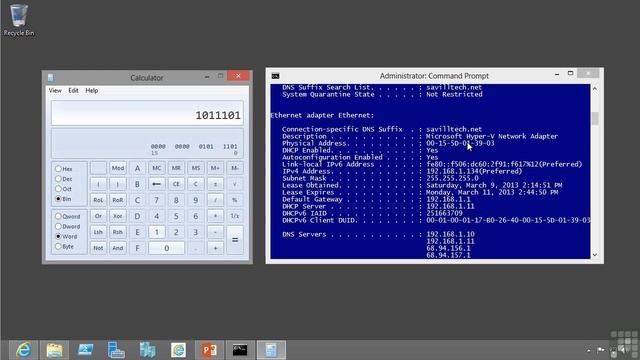Click the Command Prompt scrollbar down arrow
640x360 pixels.
coord(595,255)
